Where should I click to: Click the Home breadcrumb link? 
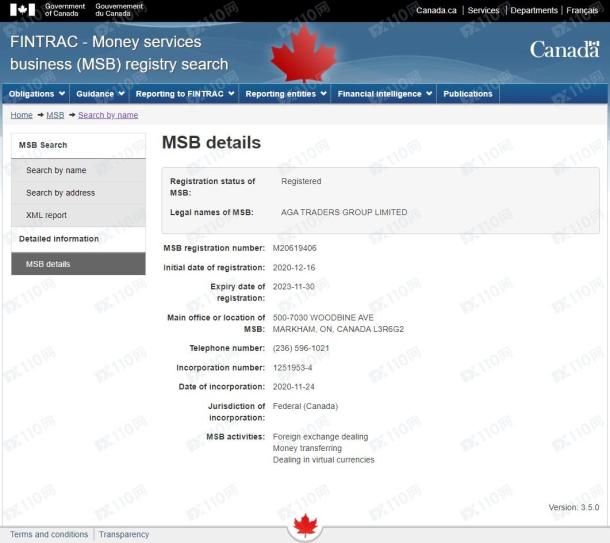(21, 115)
